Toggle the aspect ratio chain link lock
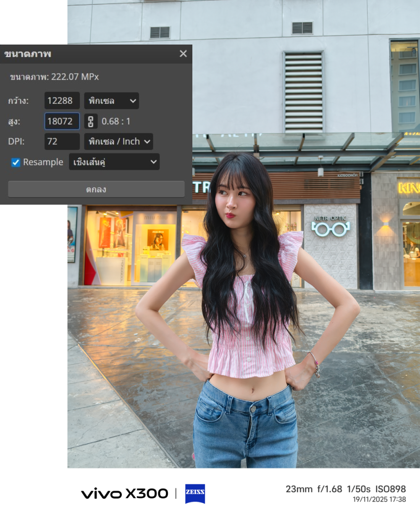The width and height of the screenshot is (420, 519). pyautogui.click(x=90, y=121)
